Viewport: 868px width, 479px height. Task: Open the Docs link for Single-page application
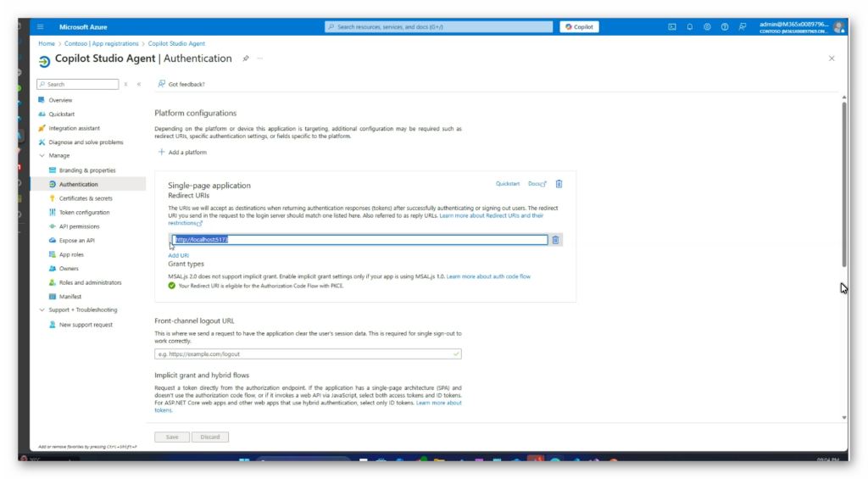point(537,184)
